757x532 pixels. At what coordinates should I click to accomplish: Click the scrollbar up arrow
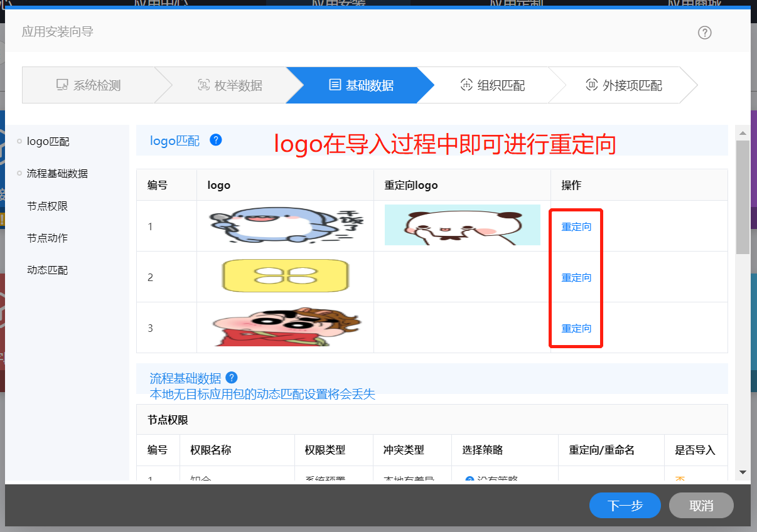coord(743,133)
